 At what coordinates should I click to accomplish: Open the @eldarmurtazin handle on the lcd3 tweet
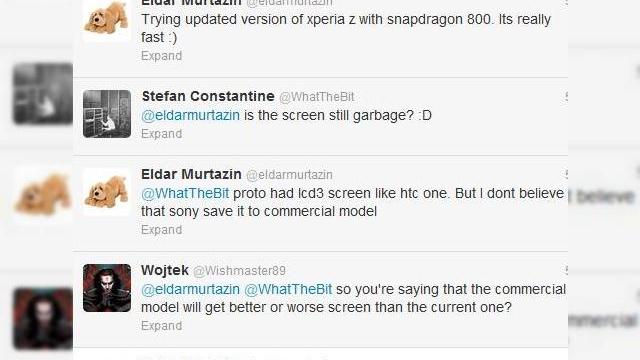(x=289, y=175)
